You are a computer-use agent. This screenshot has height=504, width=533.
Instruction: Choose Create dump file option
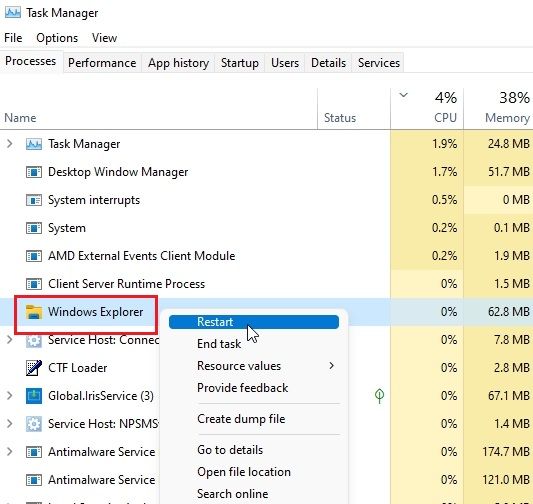pyautogui.click(x=254, y=419)
